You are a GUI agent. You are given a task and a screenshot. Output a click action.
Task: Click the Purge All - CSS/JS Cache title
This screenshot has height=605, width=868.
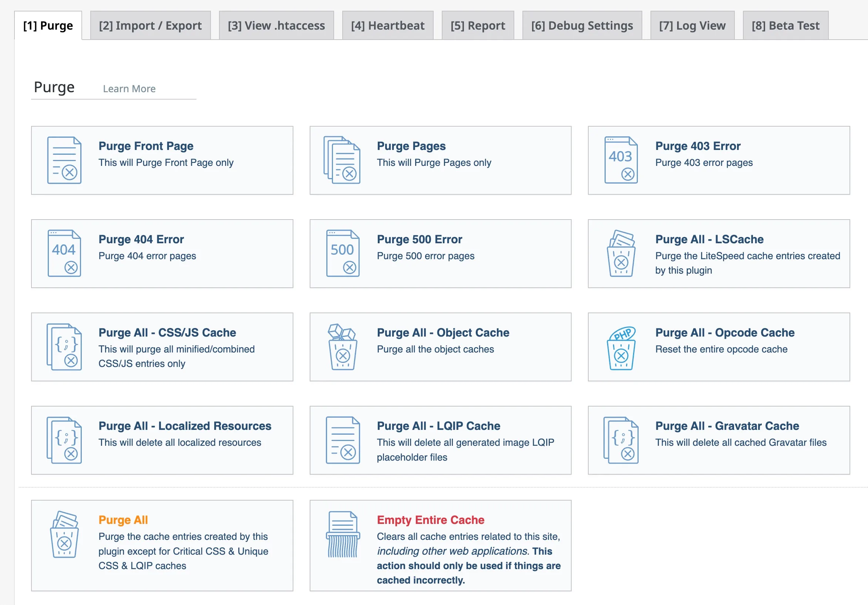[x=167, y=332]
